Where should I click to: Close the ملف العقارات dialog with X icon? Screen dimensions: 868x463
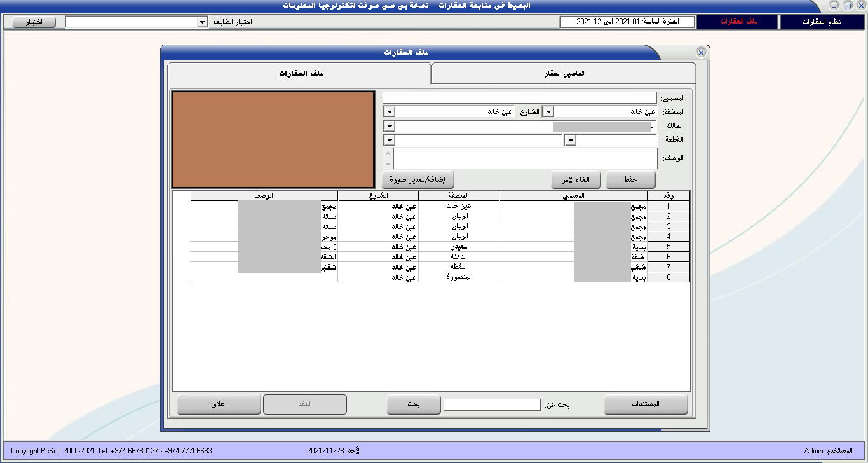pyautogui.click(x=701, y=52)
